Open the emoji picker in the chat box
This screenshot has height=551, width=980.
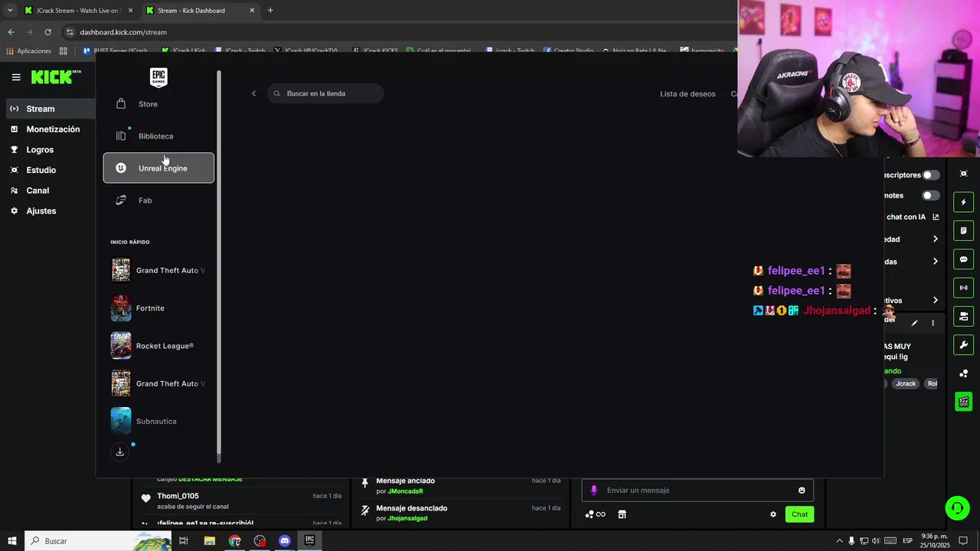tap(802, 491)
